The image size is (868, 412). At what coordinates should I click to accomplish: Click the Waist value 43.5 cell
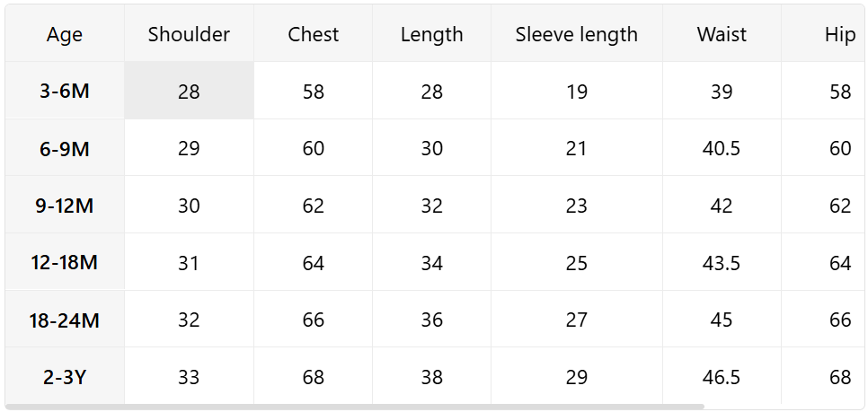(x=722, y=261)
